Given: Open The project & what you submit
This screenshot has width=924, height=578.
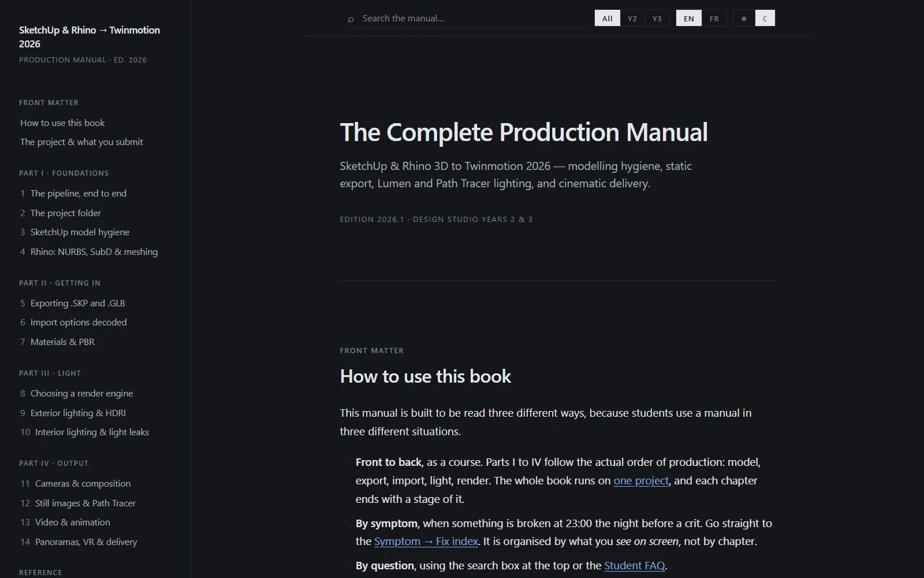Looking at the screenshot, I should click(x=81, y=142).
